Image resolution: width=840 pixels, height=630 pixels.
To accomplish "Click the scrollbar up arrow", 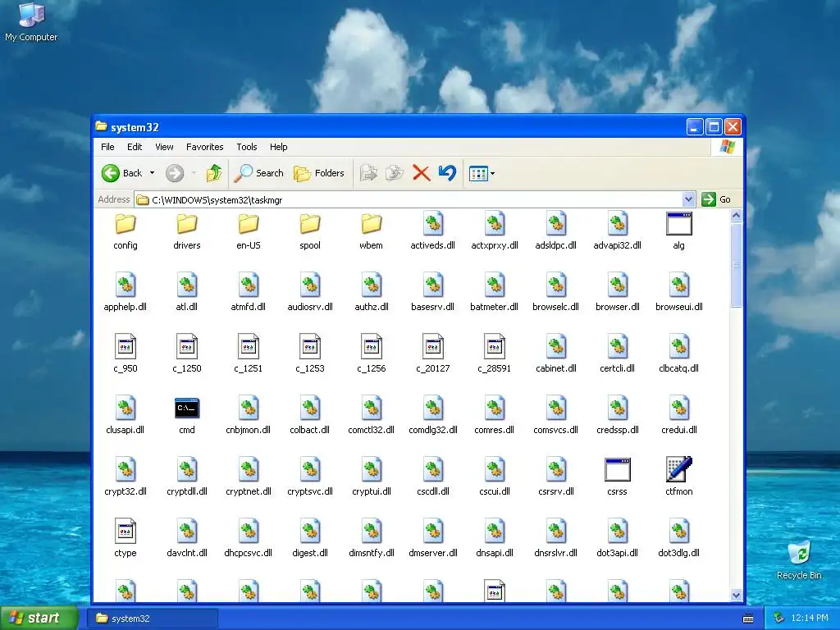I will pos(736,216).
